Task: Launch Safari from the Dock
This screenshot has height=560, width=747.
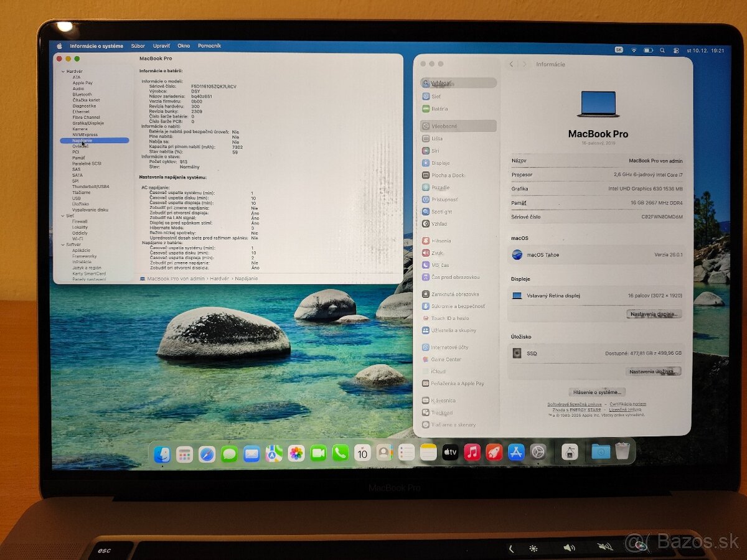Action: (x=205, y=452)
